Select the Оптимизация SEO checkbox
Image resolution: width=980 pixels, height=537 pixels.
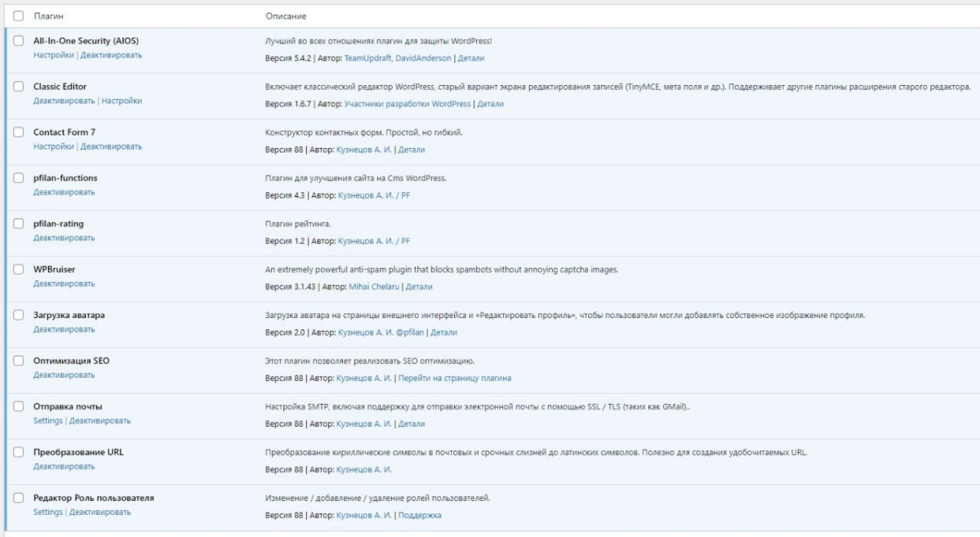(x=19, y=360)
